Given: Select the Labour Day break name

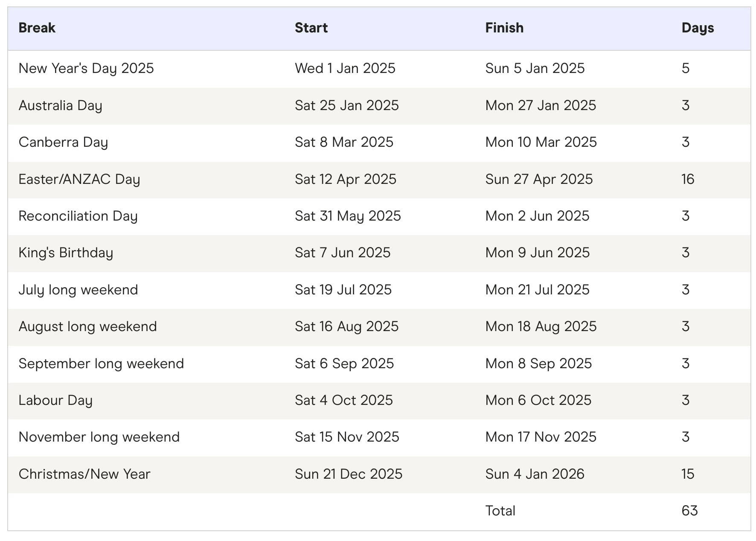Looking at the screenshot, I should (x=55, y=401).
